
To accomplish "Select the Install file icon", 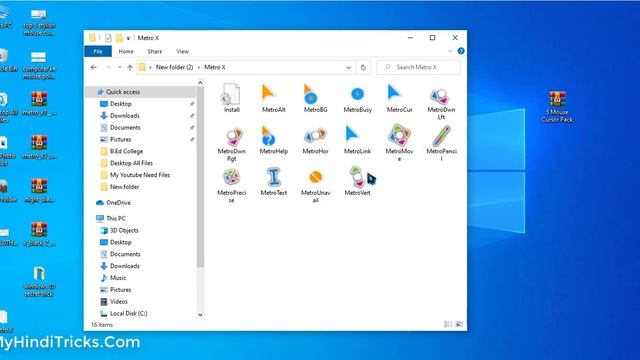I will point(231,98).
